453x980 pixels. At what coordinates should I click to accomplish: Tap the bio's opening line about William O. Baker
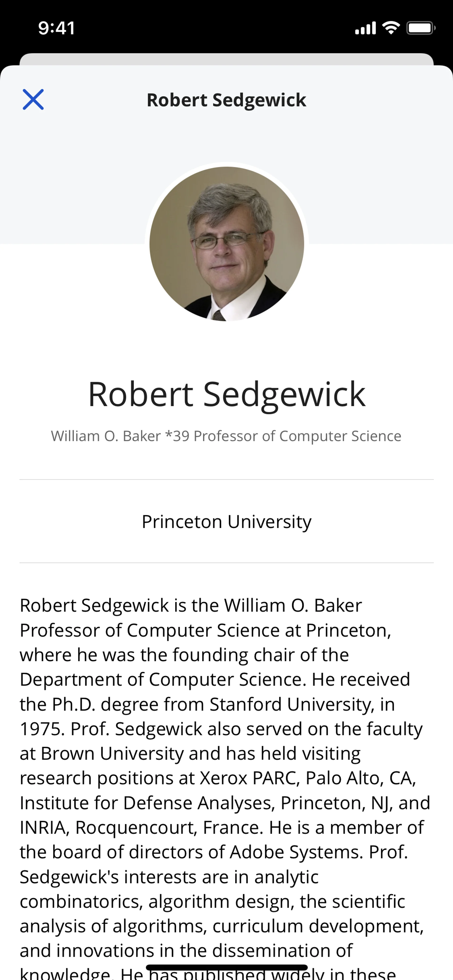[191, 605]
